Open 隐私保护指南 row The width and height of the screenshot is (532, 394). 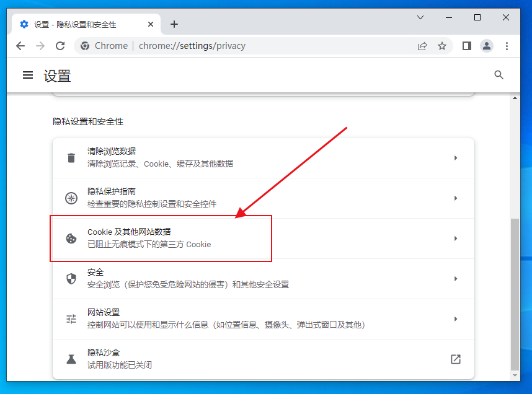click(x=264, y=198)
